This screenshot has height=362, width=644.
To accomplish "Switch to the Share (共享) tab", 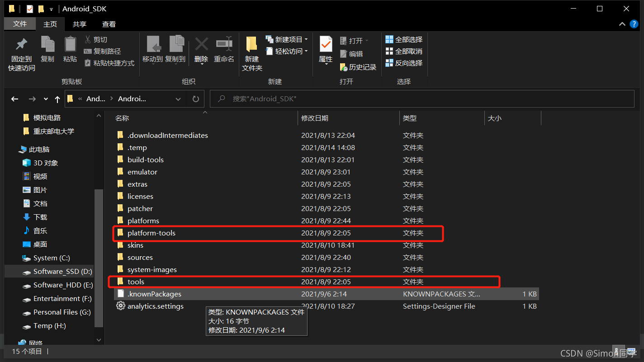I will point(80,24).
